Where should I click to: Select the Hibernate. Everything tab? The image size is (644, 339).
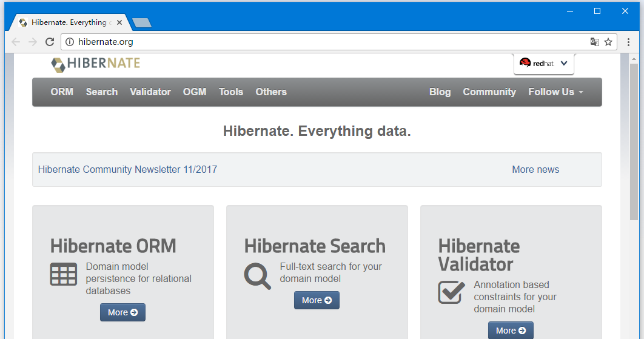click(69, 22)
